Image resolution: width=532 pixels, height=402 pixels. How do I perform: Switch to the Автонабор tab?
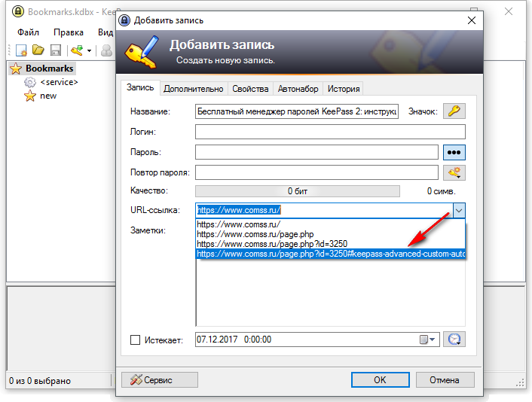(x=298, y=89)
